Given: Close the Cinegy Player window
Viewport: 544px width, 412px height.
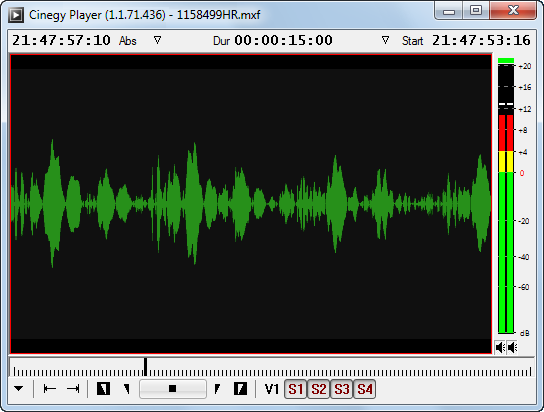Looking at the screenshot, I should (513, 11).
